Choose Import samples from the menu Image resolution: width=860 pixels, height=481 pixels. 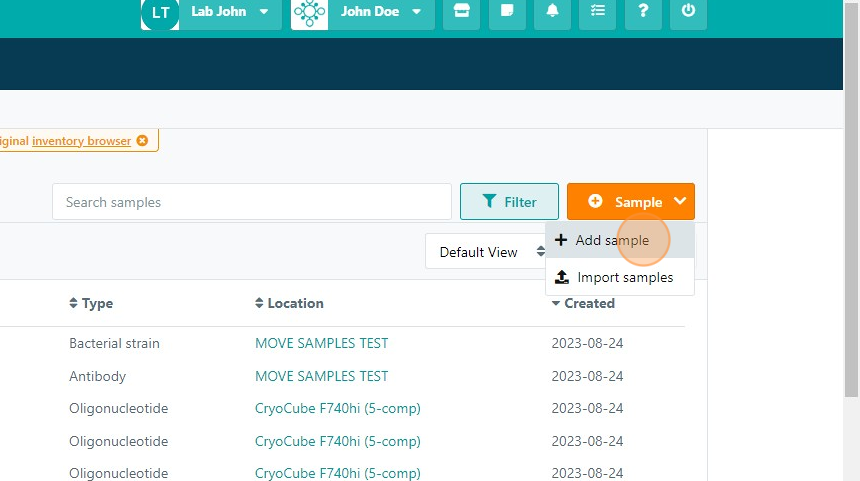tap(624, 277)
